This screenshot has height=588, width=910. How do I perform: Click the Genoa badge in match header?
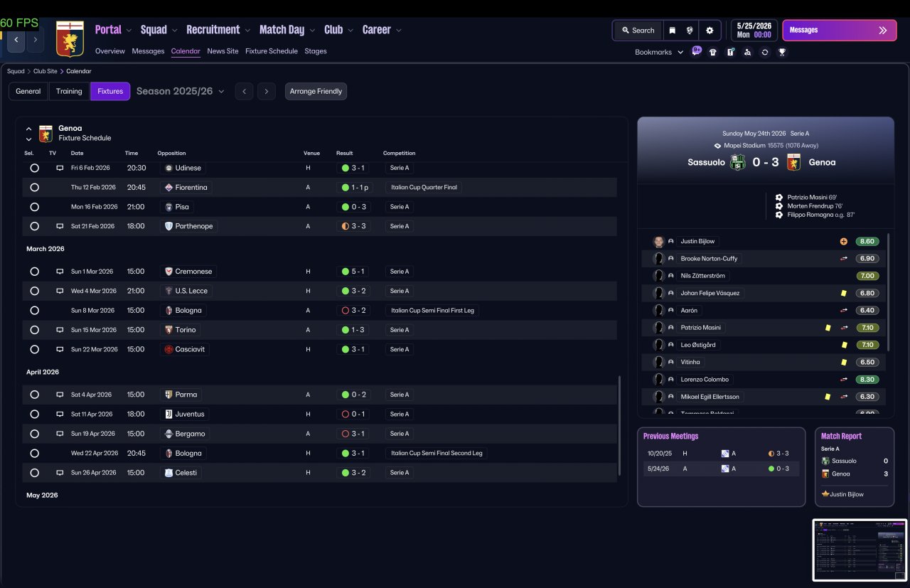(794, 162)
